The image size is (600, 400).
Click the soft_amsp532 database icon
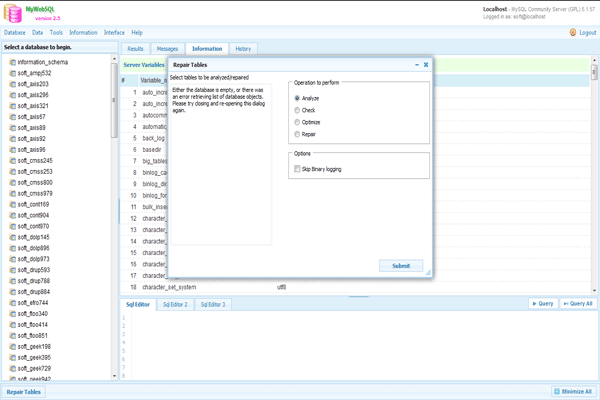pyautogui.click(x=13, y=73)
